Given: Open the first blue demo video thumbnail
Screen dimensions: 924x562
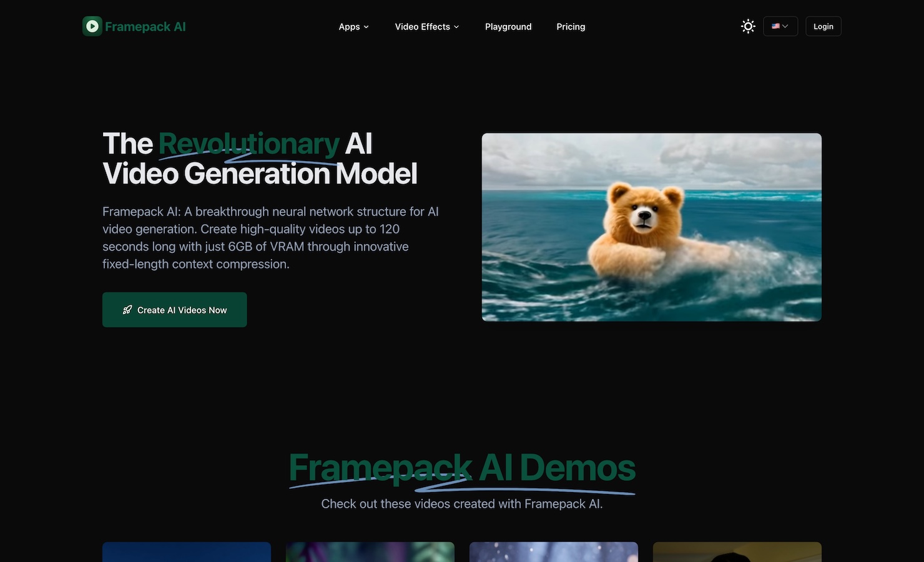Looking at the screenshot, I should point(187,552).
